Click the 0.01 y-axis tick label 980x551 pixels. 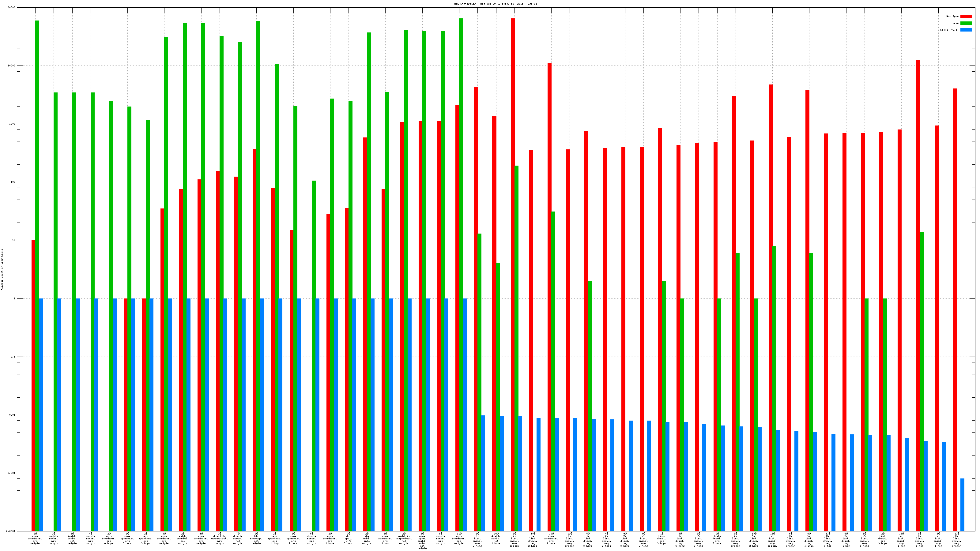12,415
